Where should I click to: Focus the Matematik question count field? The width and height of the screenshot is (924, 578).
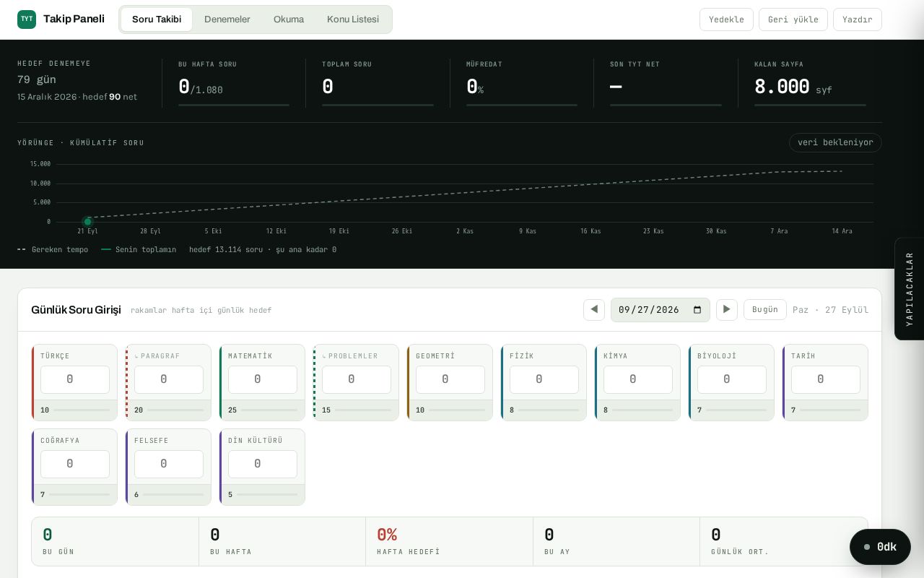(x=263, y=379)
